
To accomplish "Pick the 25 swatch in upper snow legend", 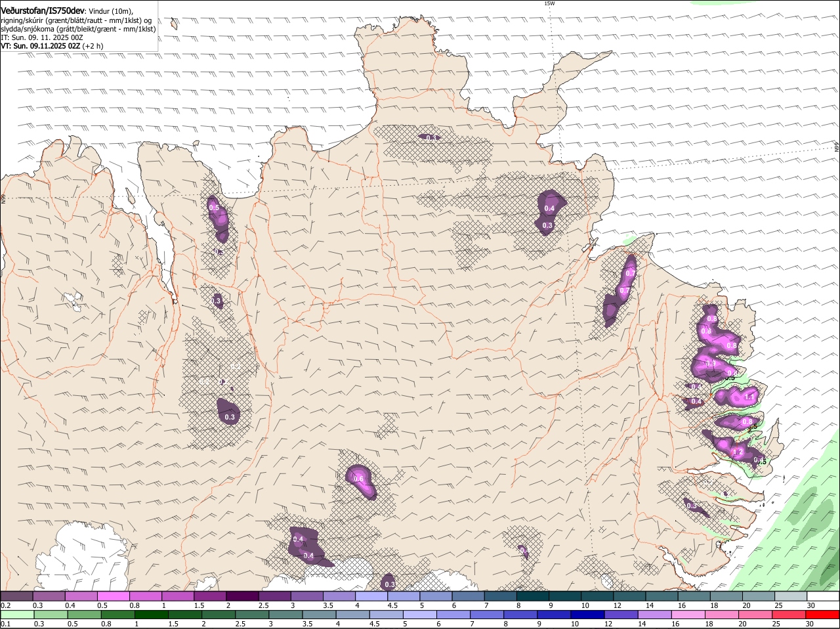I will click(789, 596).
